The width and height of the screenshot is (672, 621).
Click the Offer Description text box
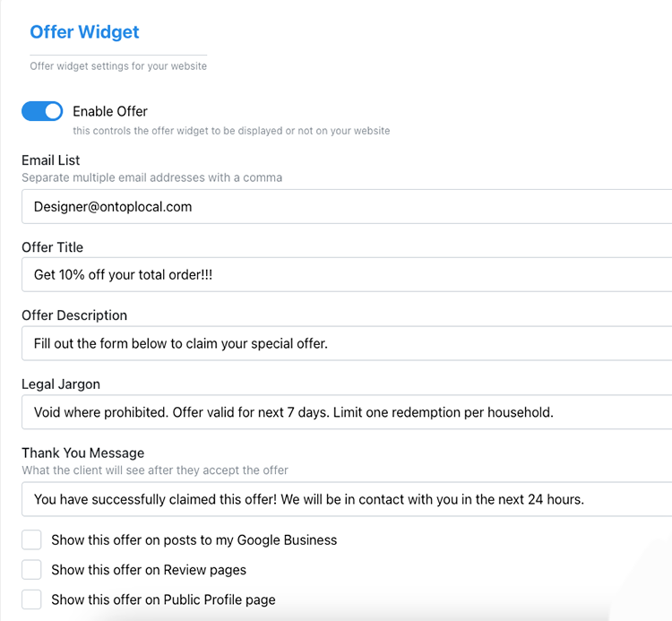347,343
